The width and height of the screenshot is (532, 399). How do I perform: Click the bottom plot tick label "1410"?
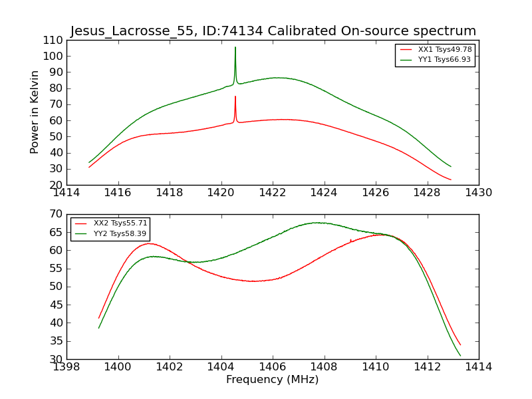coord(375,367)
